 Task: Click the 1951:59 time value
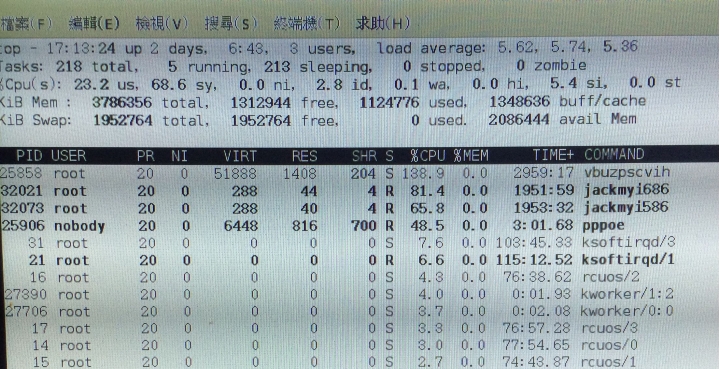point(544,190)
